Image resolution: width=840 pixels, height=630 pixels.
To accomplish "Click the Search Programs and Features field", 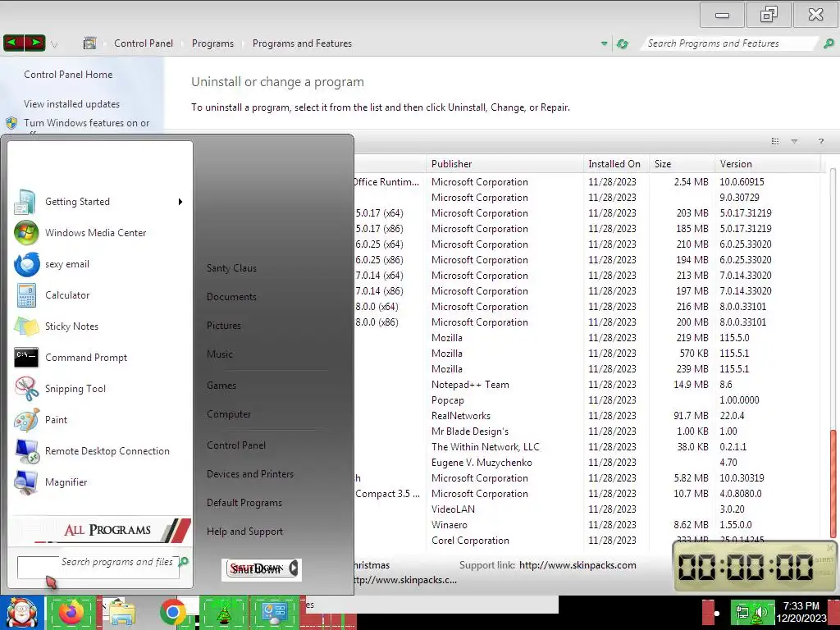I will (x=729, y=43).
